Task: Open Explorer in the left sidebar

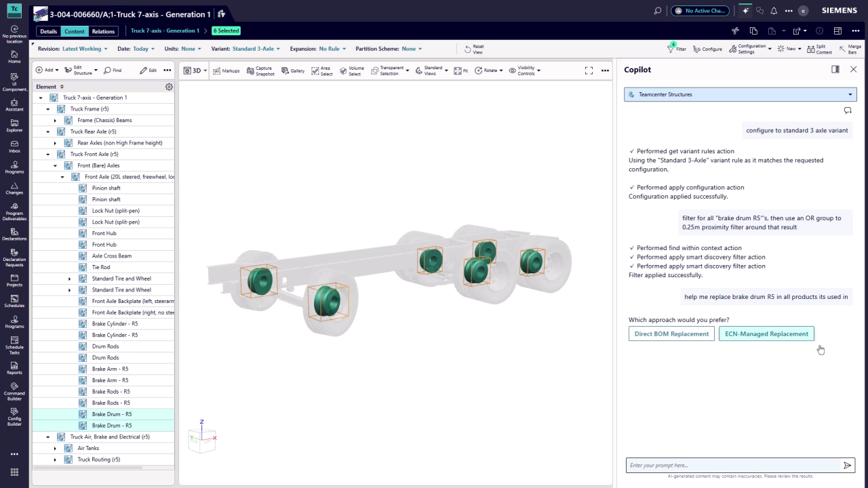Action: tap(14, 126)
